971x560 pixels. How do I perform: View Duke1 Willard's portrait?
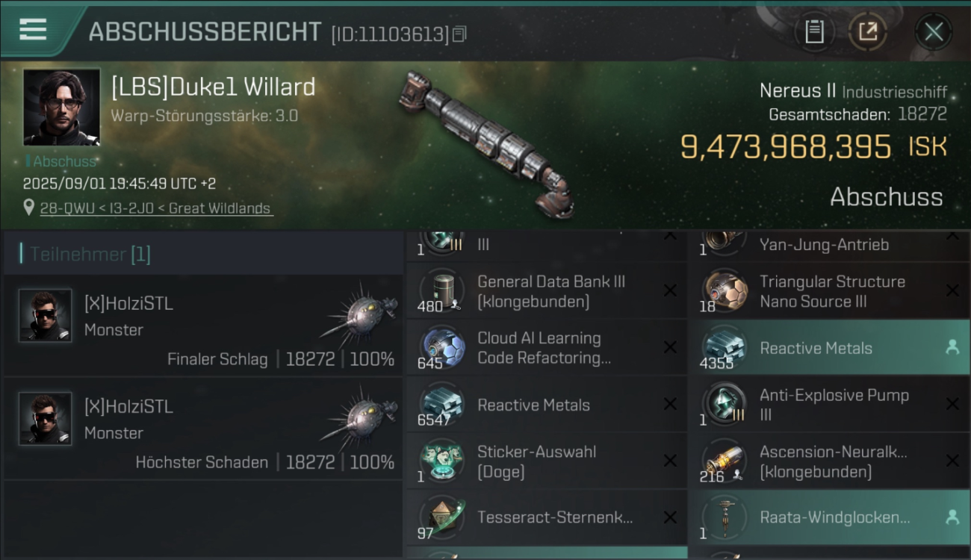[61, 107]
